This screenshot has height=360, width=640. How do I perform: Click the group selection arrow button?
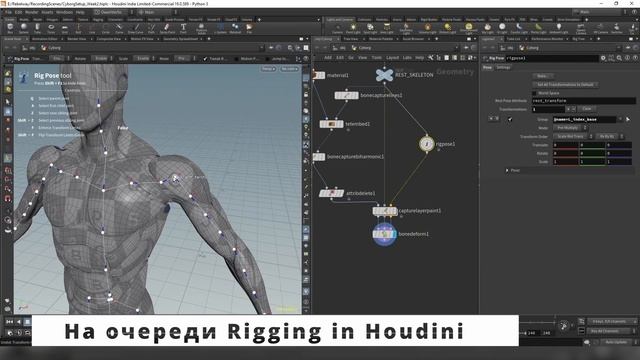pyautogui.click(x=628, y=119)
